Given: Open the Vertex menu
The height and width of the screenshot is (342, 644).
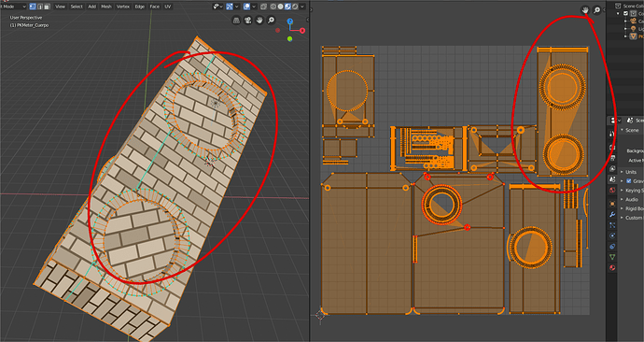Looking at the screenshot, I should pos(123,7).
